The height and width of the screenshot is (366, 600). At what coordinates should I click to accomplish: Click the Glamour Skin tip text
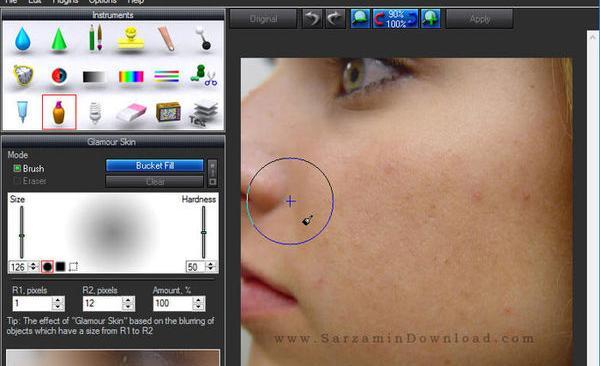[111, 326]
